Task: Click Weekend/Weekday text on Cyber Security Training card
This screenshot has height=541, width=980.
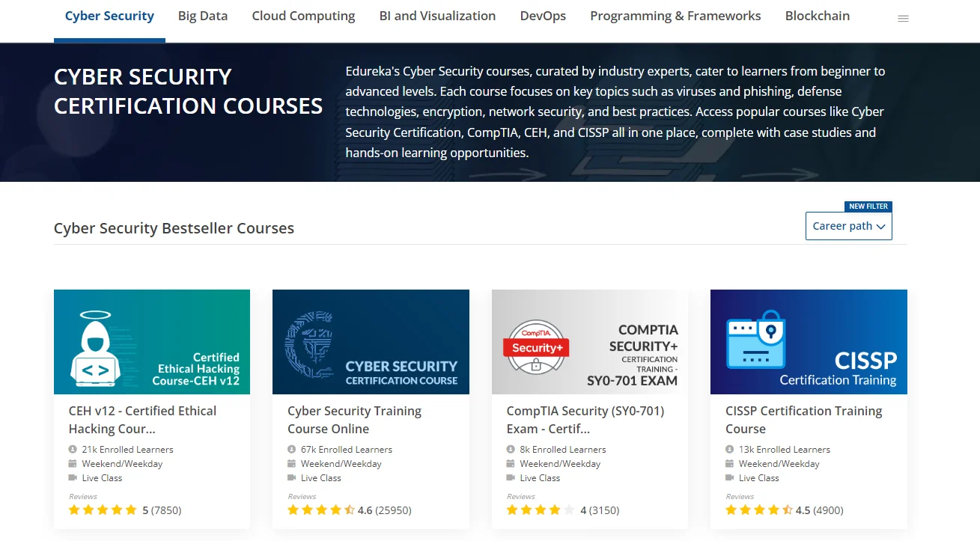Action: pyautogui.click(x=341, y=464)
